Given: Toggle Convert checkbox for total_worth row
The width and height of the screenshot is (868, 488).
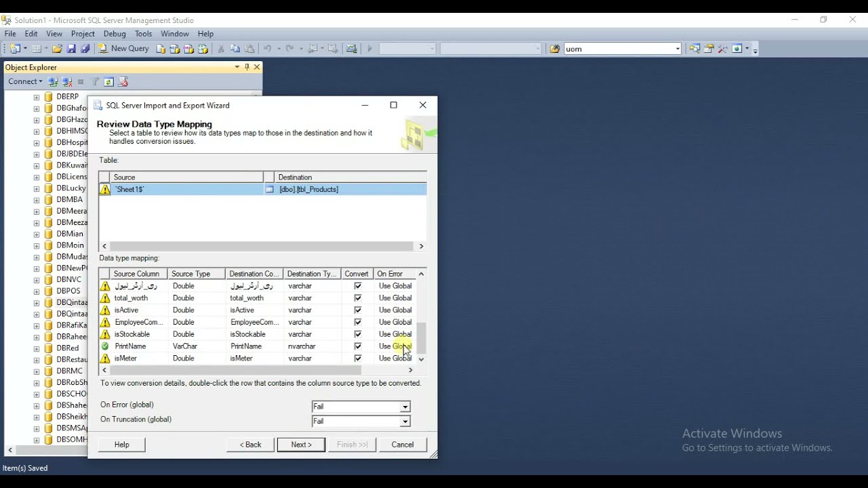Looking at the screenshot, I should point(358,298).
